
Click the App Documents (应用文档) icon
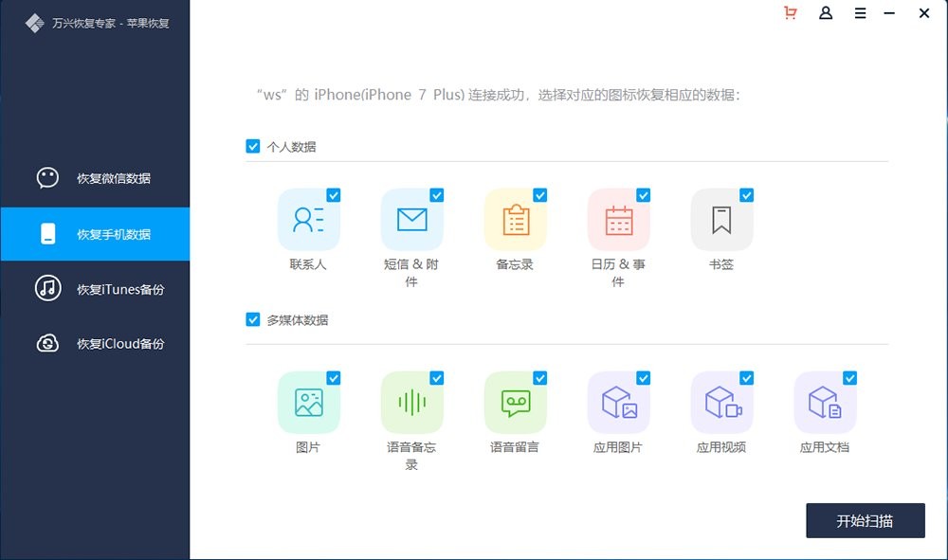(825, 403)
